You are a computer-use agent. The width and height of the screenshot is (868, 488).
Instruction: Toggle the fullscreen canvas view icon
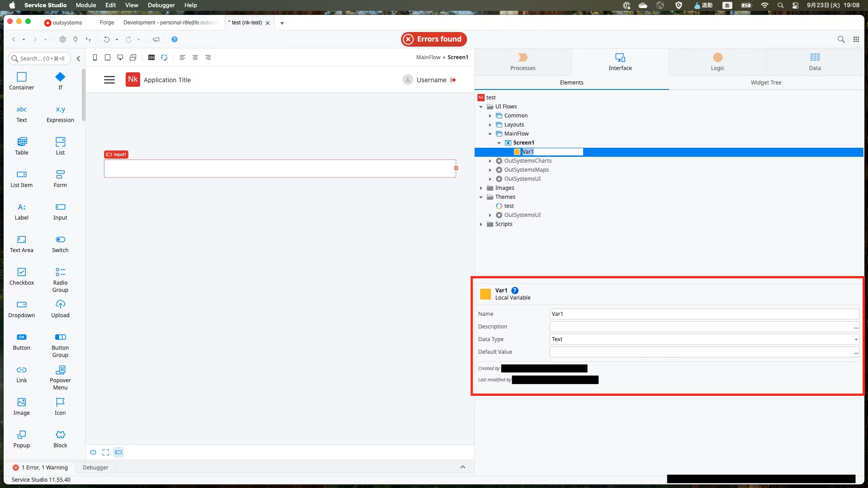(x=106, y=452)
